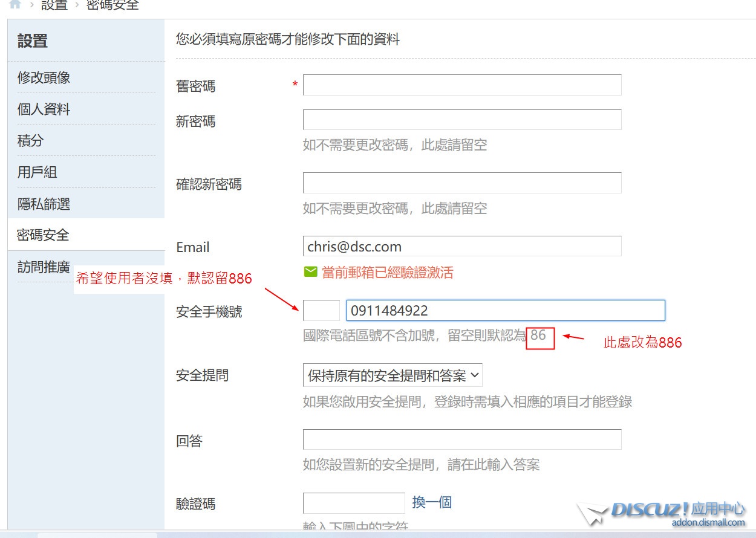The height and width of the screenshot is (538, 756).
Task: Open 隱私篩選 settings
Action: tap(44, 204)
